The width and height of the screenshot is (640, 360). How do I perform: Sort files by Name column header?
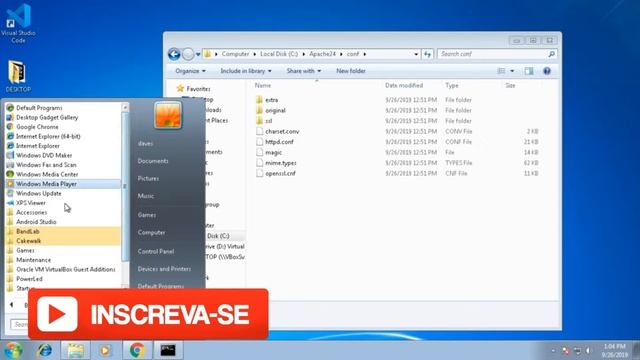coord(263,85)
